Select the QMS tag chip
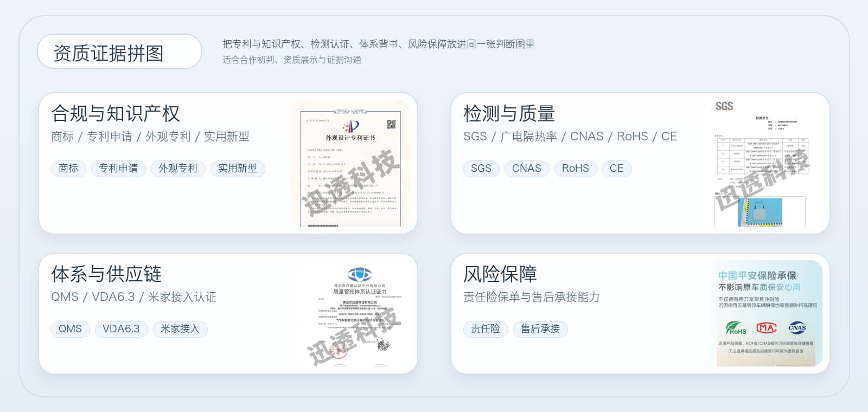Screen dimensions: 868x412 tap(71, 329)
